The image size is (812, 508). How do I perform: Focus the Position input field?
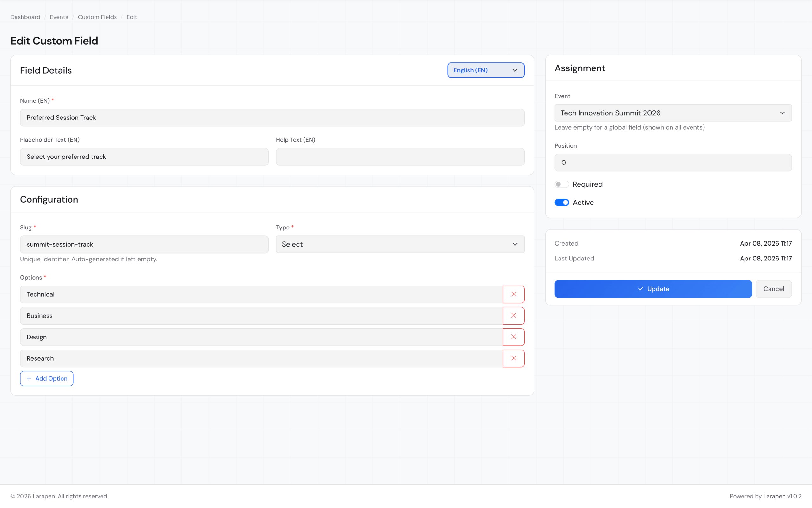pyautogui.click(x=673, y=163)
